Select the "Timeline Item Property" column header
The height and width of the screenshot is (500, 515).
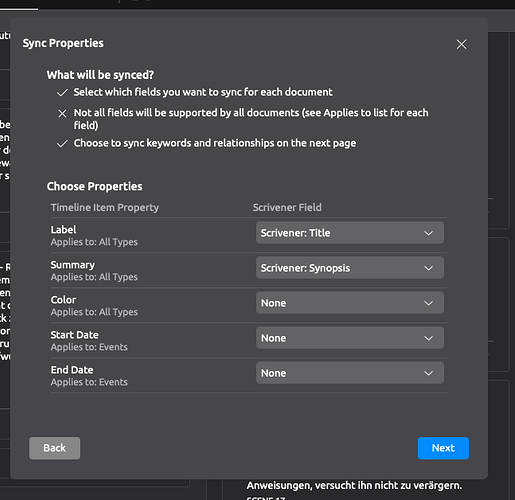(x=105, y=208)
